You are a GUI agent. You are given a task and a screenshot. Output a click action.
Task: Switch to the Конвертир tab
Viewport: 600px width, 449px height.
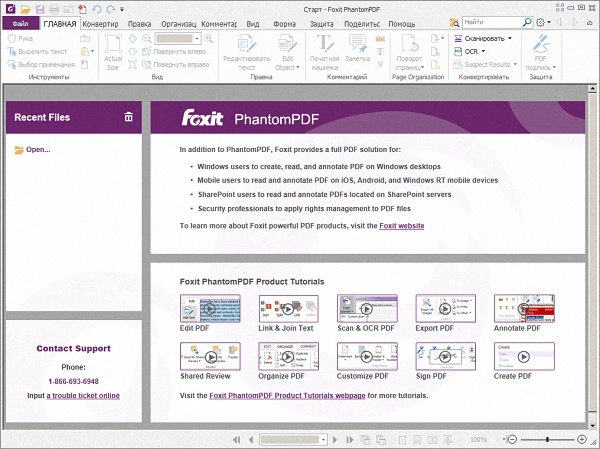(x=101, y=24)
